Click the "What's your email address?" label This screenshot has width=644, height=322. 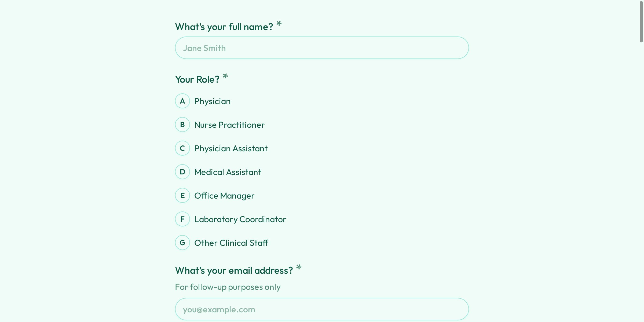[x=234, y=270]
